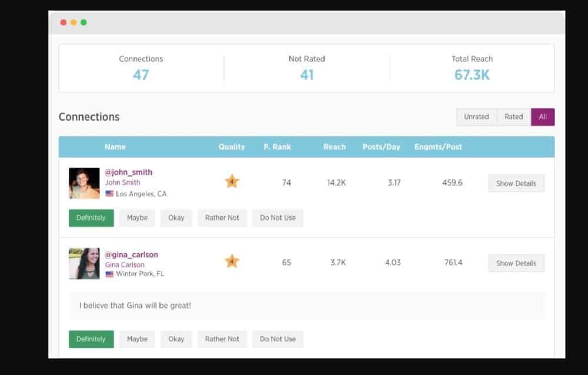Switch to the Unrated filter tab

click(476, 117)
